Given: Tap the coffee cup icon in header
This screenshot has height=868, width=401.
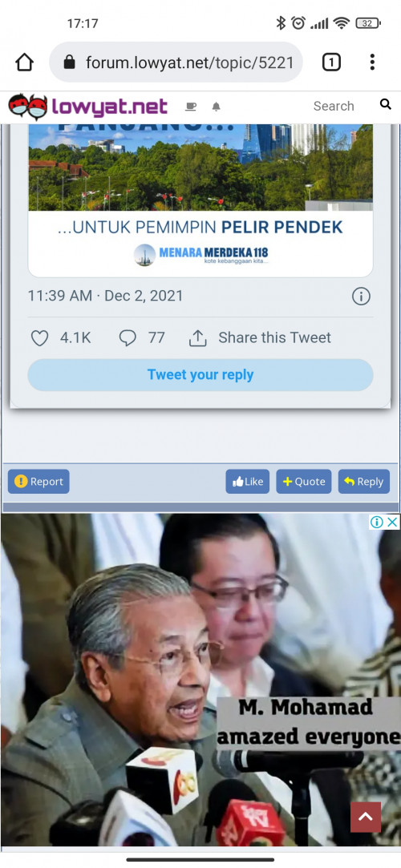Looking at the screenshot, I should coord(191,107).
